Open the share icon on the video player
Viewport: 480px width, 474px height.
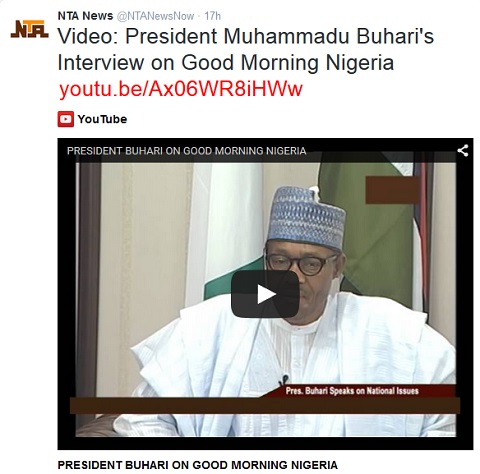462,151
